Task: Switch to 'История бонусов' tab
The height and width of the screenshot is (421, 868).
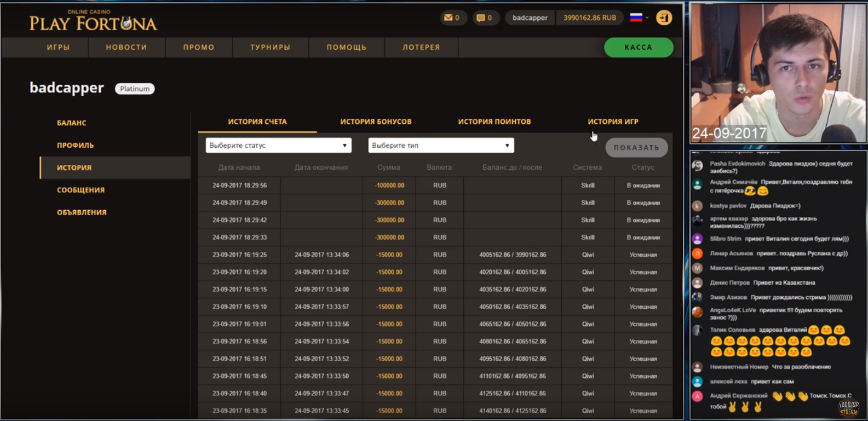Action: [376, 122]
